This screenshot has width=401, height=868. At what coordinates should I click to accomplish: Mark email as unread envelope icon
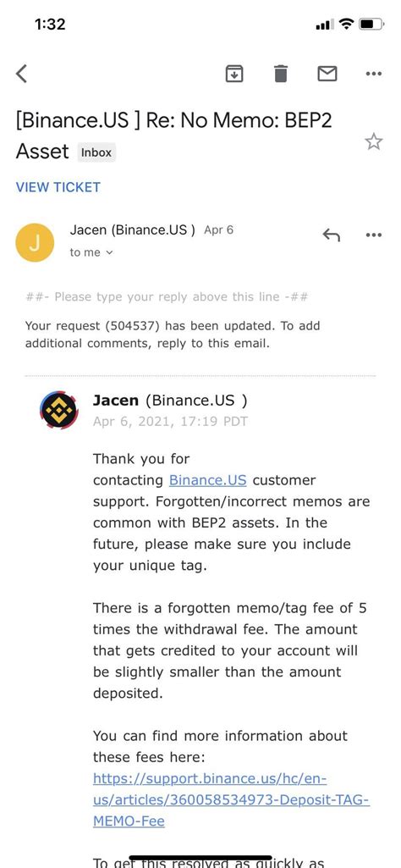coord(327,73)
